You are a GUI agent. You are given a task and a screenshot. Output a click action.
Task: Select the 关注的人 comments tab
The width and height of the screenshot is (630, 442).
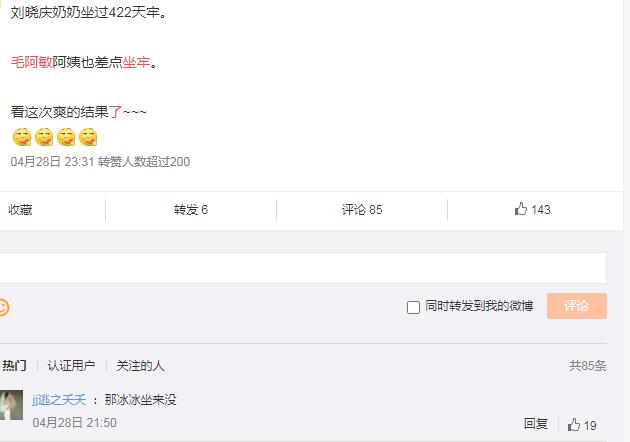(x=140, y=366)
